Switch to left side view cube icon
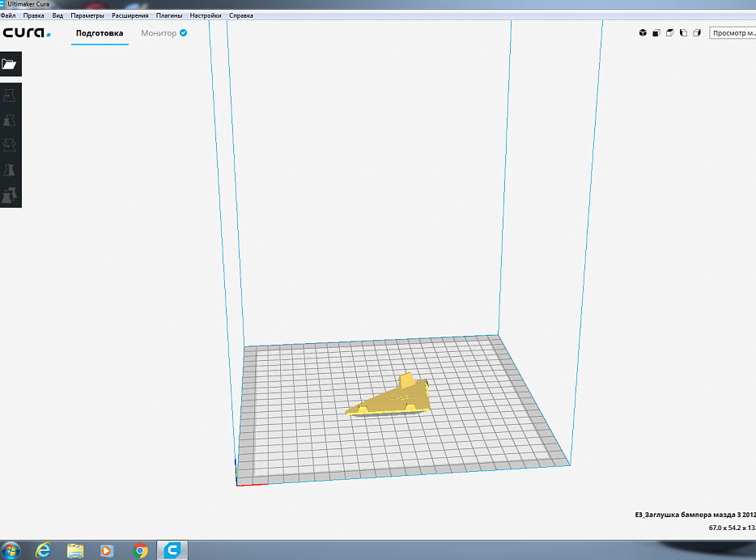 (683, 32)
